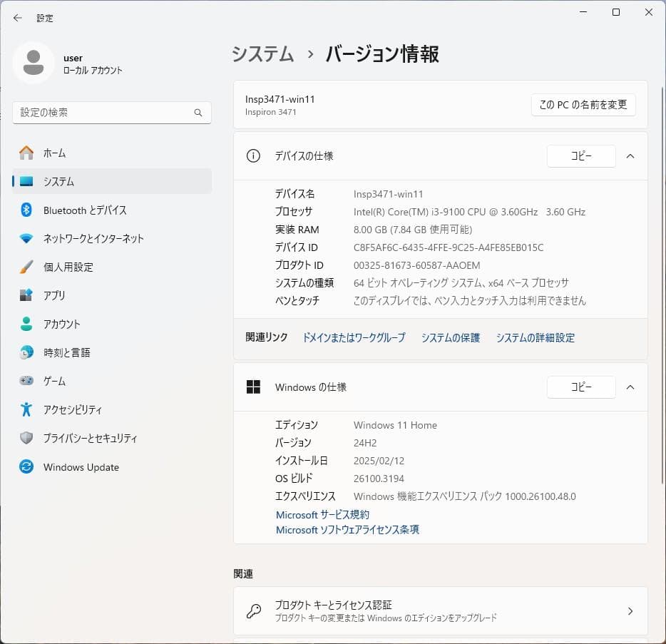This screenshot has height=644, width=666.
Task: Select edition text Windows 11 Home
Action: click(395, 425)
